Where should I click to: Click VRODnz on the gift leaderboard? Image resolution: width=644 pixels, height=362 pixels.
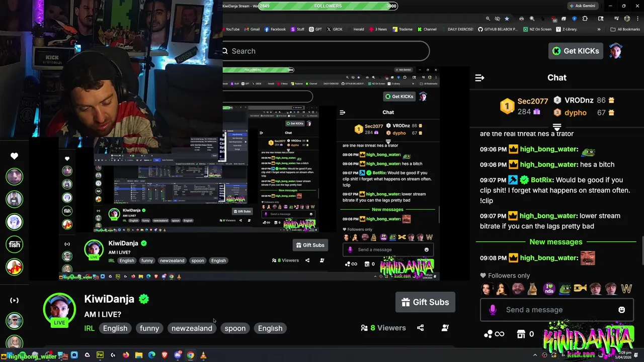(579, 100)
